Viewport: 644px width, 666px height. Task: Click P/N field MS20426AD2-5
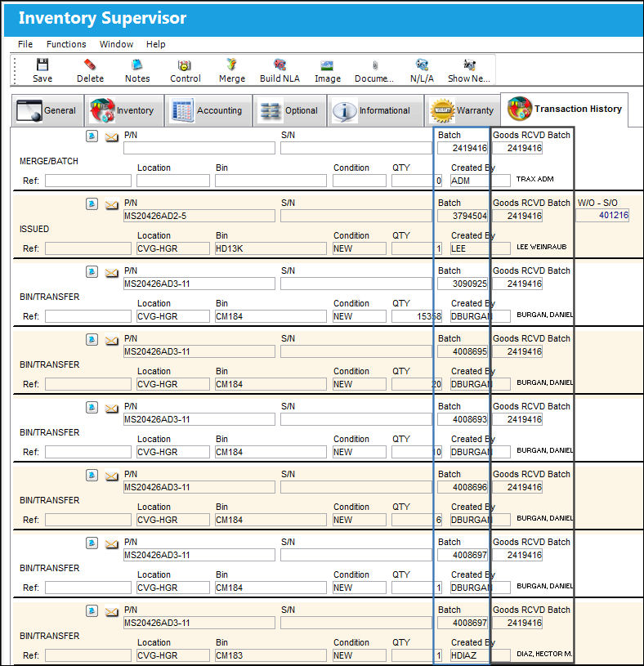click(199, 216)
